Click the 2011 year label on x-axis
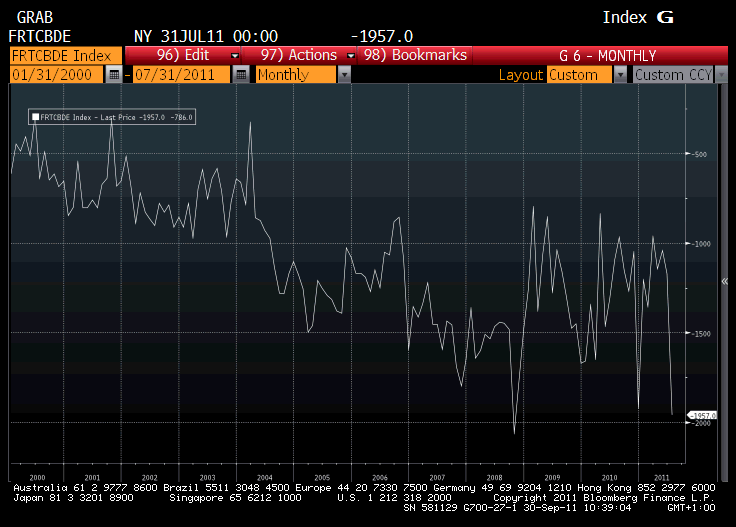Screen dimensions: 736x527 tap(662, 477)
